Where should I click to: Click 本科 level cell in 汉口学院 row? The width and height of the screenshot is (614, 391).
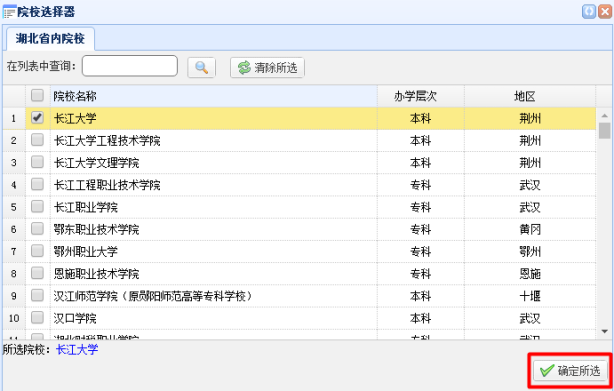click(421, 318)
